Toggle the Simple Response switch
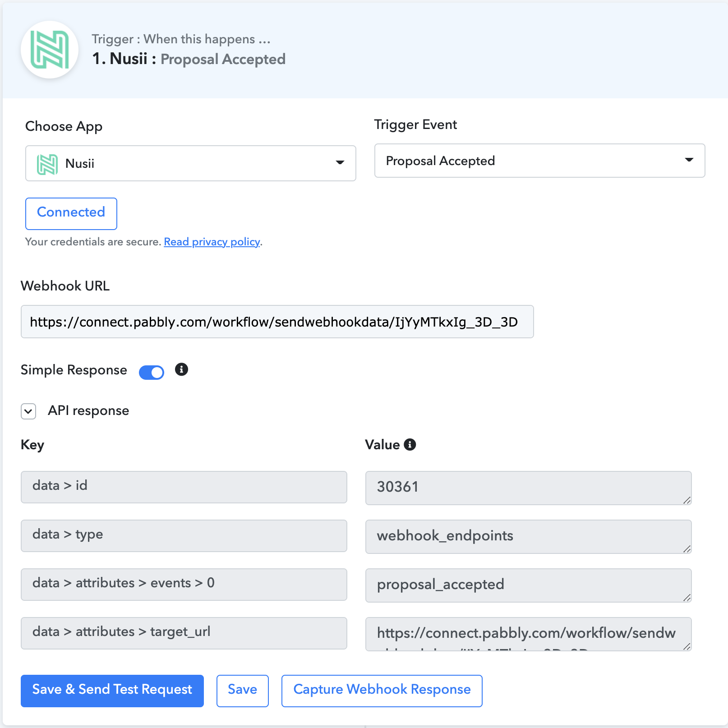The height and width of the screenshot is (728, 728). 152,372
